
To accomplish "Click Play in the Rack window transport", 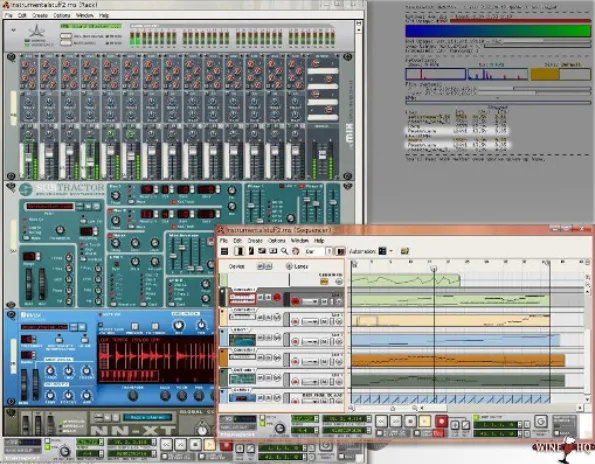I will [209, 444].
